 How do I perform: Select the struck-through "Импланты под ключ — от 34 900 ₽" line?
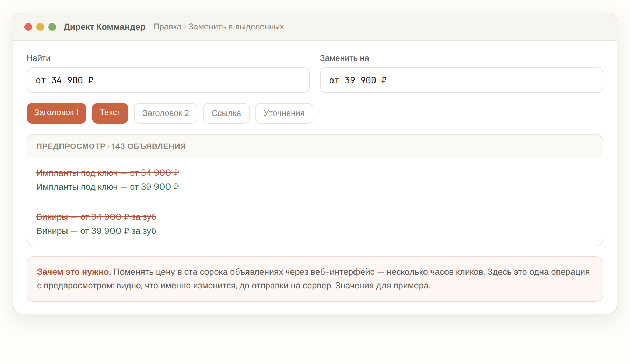click(x=108, y=173)
